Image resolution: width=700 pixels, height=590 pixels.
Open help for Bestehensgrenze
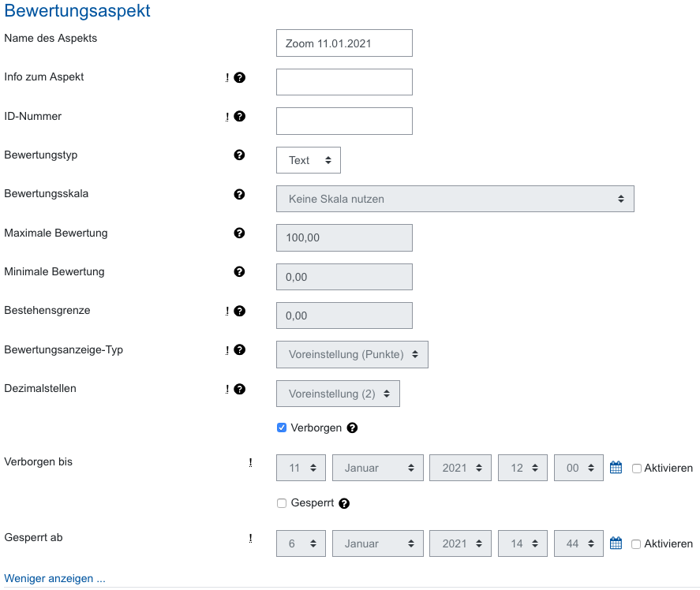tap(239, 311)
